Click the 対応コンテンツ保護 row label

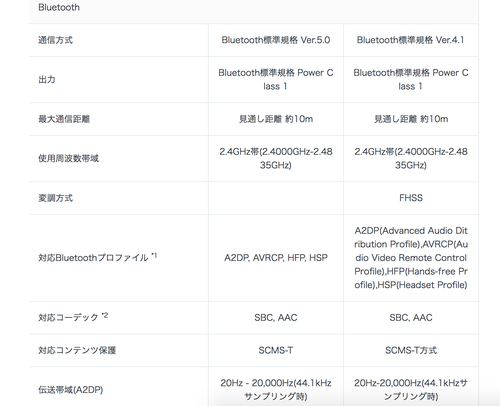[x=77, y=350]
